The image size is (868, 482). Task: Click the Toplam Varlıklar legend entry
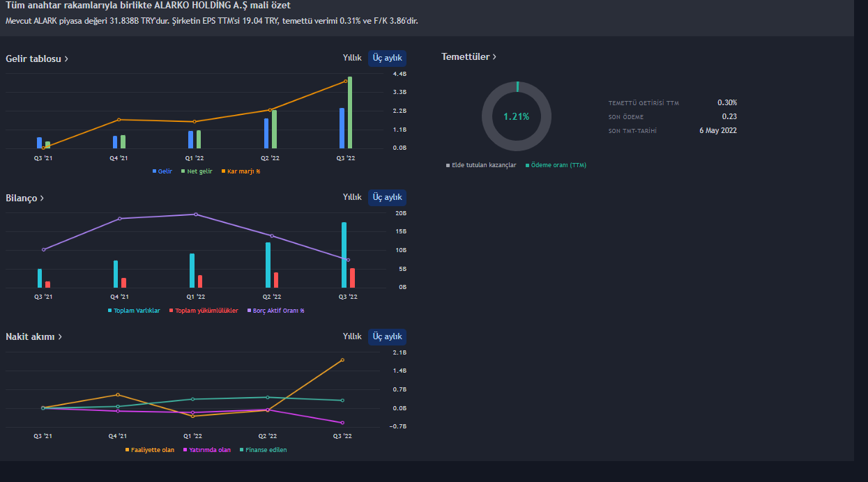pos(134,311)
